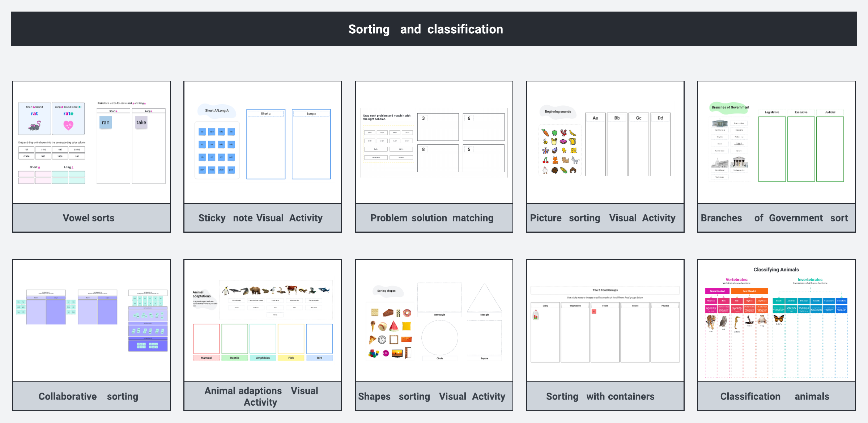Click the red Mammal sorting box
Screen dimensions: 868x423
206,339
